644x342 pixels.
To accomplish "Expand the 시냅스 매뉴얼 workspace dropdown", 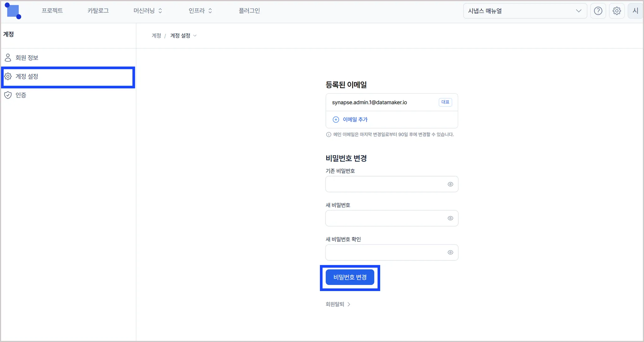I will point(525,11).
